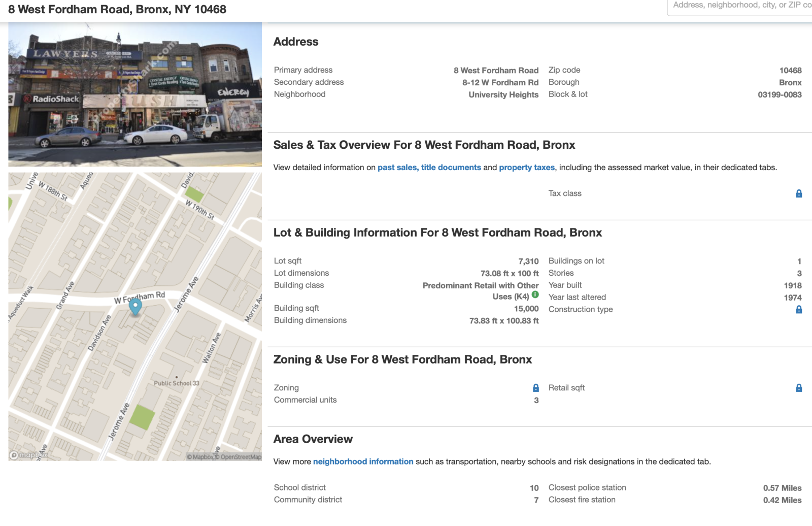Click the W 188th St label on the map
812x526 pixels.
pos(53,192)
